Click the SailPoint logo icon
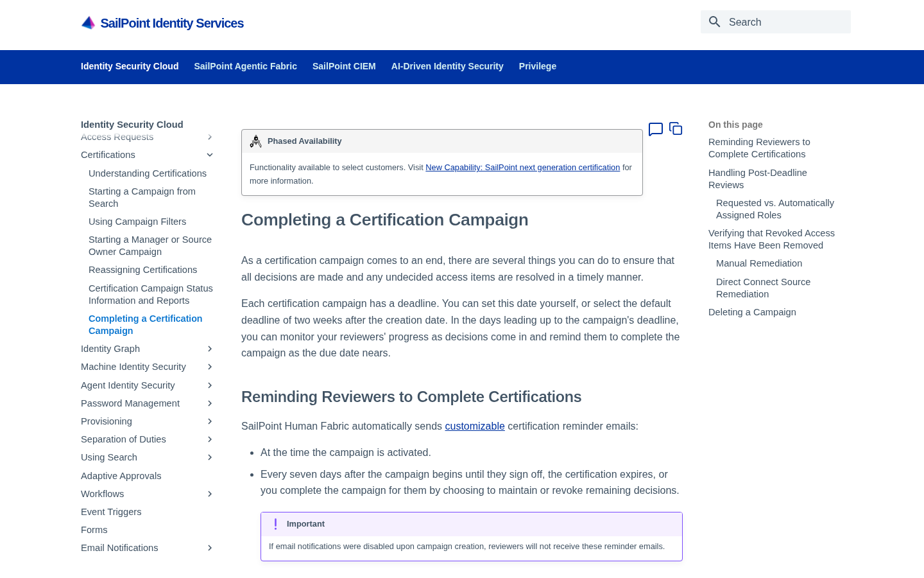 click(89, 23)
